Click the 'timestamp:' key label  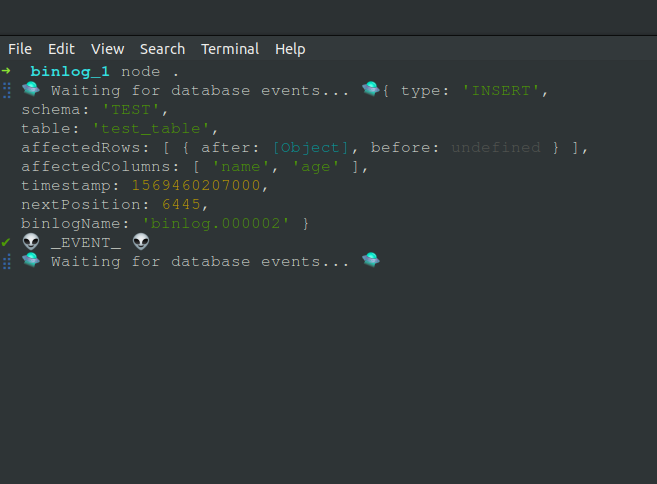coord(70,186)
